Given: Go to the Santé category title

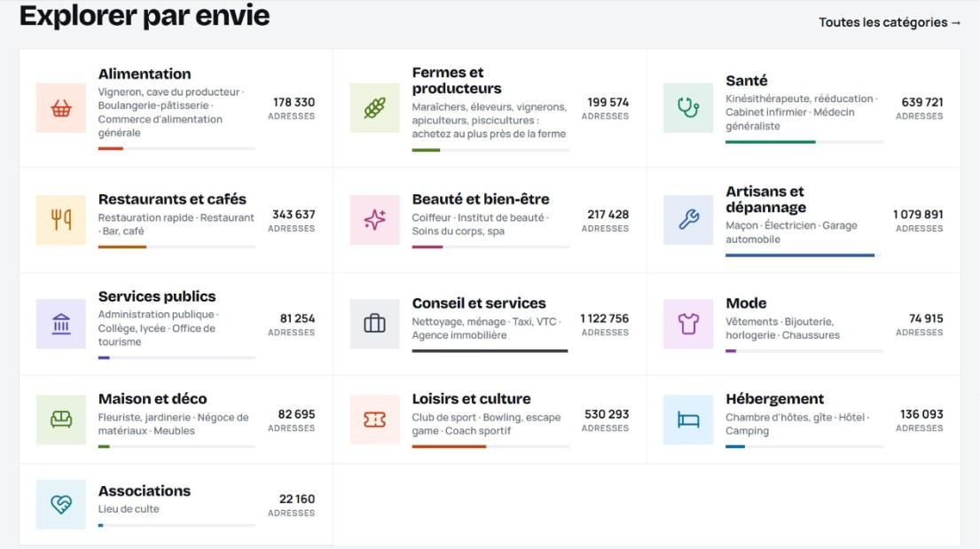Looking at the screenshot, I should pos(746,81).
